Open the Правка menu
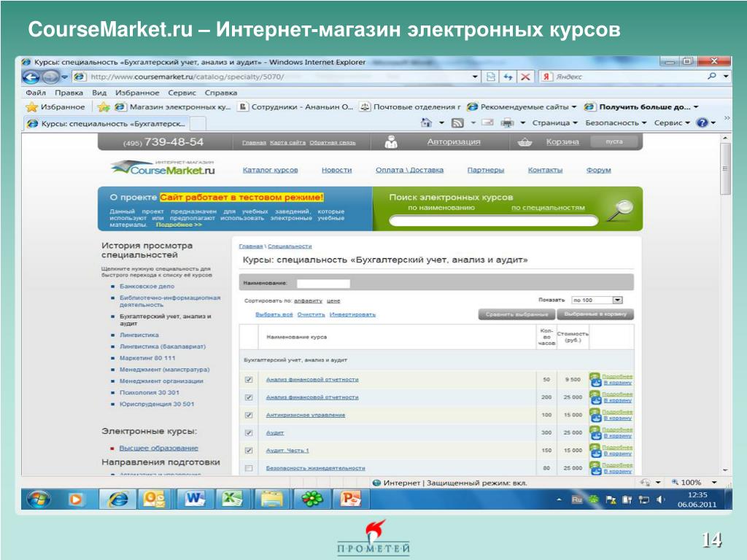 coord(69,93)
